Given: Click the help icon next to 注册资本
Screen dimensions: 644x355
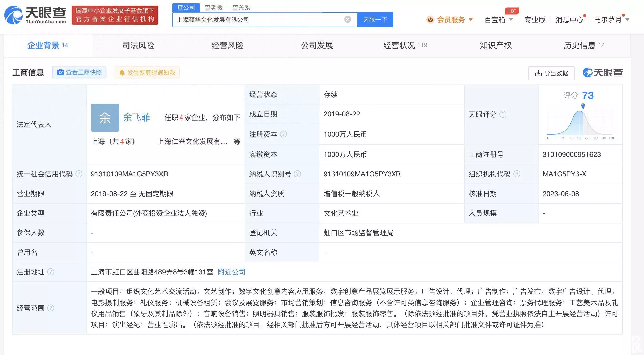Looking at the screenshot, I should tap(283, 134).
